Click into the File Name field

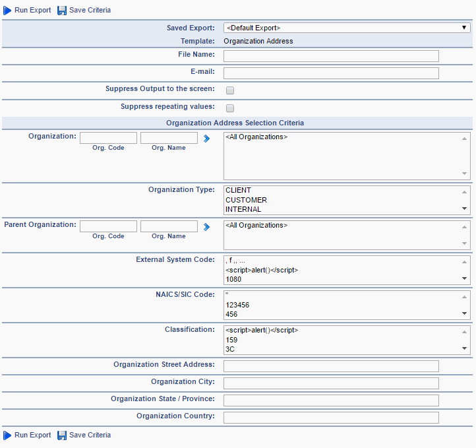[x=331, y=56]
